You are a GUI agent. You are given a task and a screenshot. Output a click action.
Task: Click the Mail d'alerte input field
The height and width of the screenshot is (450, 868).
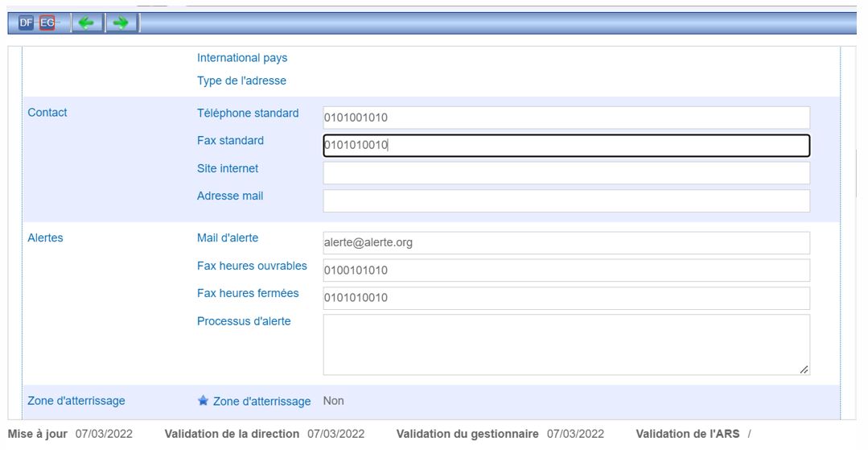566,243
